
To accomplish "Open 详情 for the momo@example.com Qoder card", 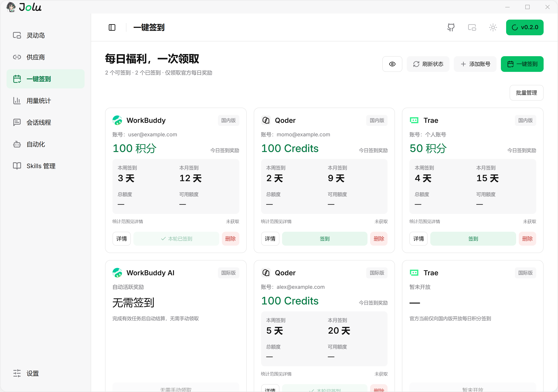I will [x=270, y=239].
